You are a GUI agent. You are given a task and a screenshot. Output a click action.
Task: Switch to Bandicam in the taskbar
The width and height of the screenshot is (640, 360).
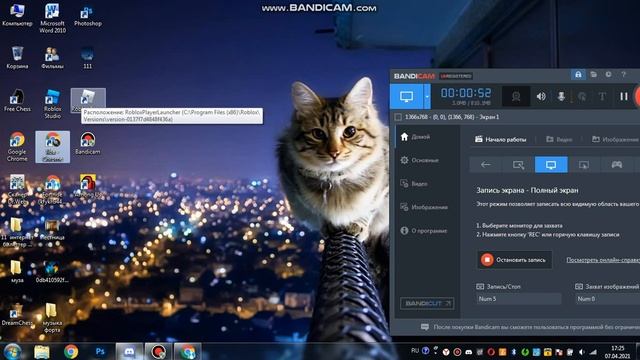[158, 351]
